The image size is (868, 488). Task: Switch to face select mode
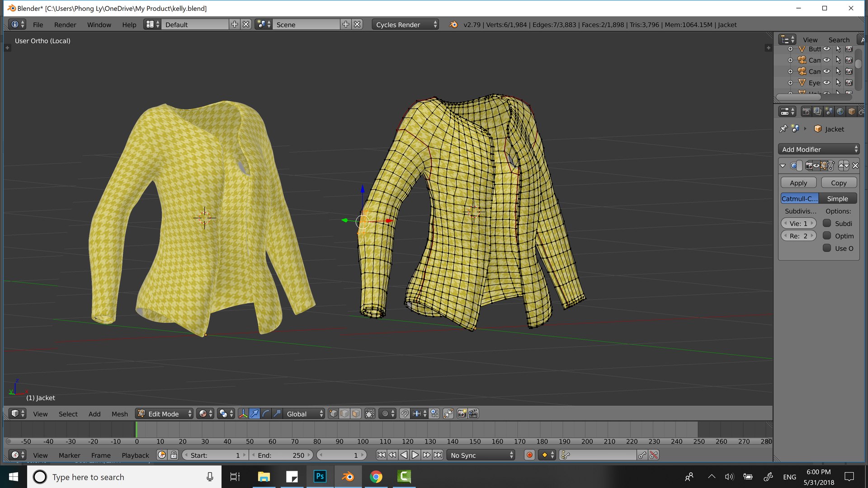(x=356, y=414)
